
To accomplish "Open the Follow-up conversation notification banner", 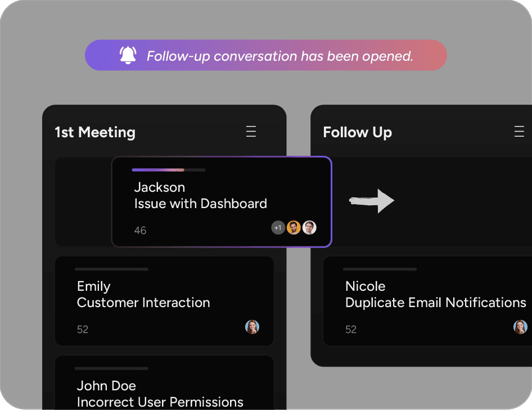I will [x=265, y=55].
